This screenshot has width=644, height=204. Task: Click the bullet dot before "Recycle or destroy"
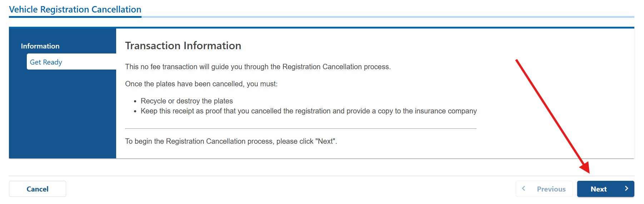135,102
